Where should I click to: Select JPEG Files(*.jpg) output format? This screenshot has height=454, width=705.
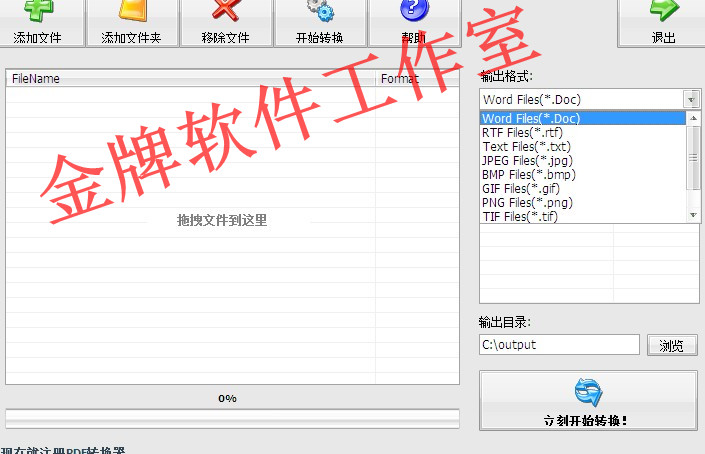pyautogui.click(x=583, y=160)
